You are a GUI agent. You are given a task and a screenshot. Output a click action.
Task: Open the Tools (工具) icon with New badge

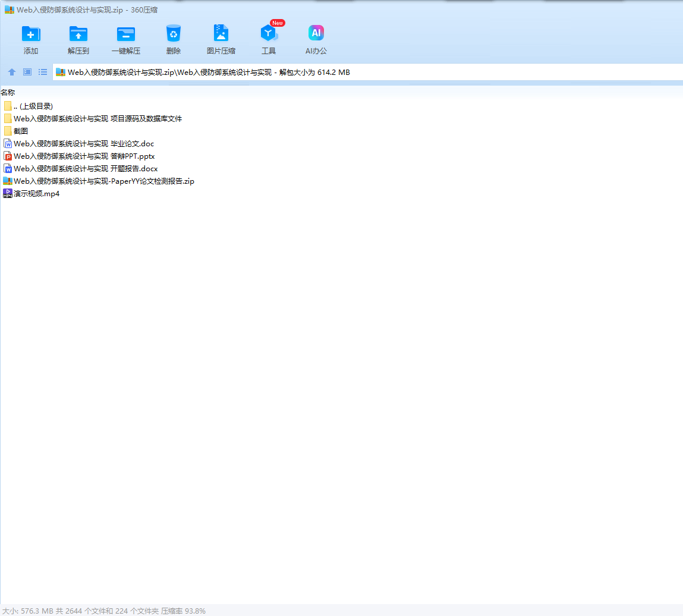coord(269,33)
